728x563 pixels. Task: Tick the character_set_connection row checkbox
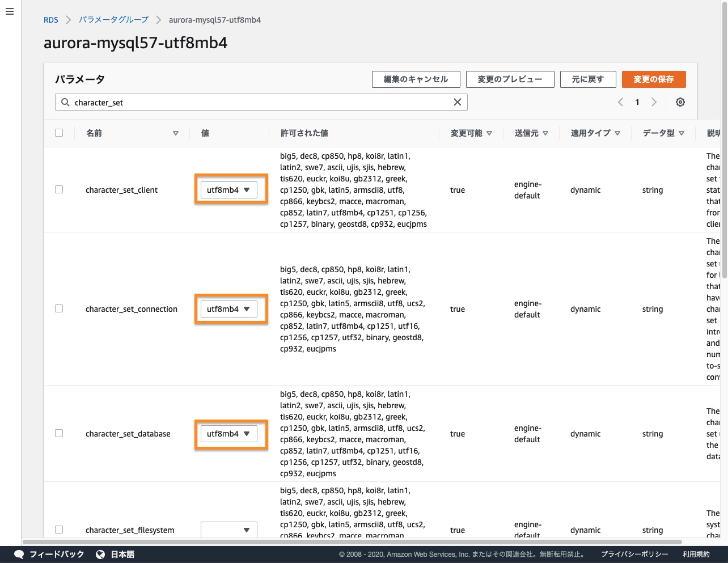[x=59, y=308]
